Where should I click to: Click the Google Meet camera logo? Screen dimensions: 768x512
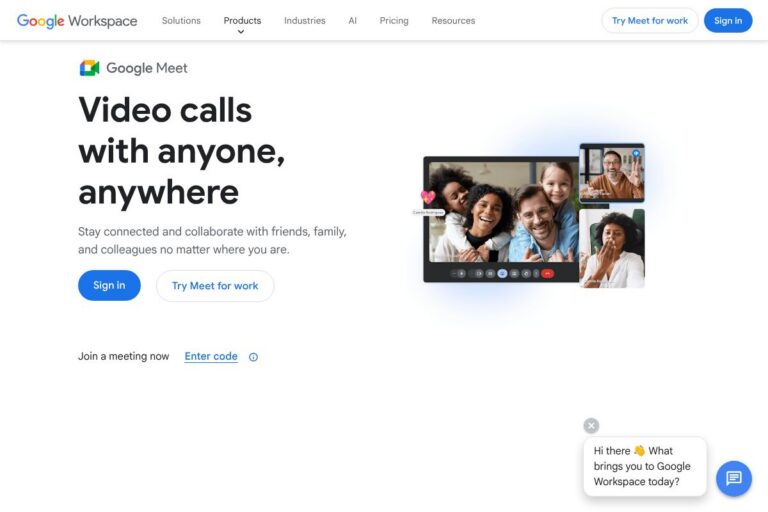click(90, 68)
